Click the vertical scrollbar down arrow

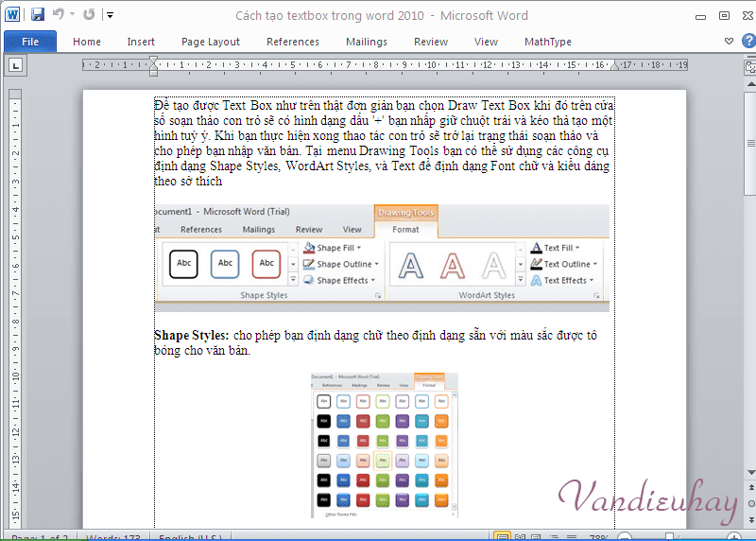coord(750,472)
